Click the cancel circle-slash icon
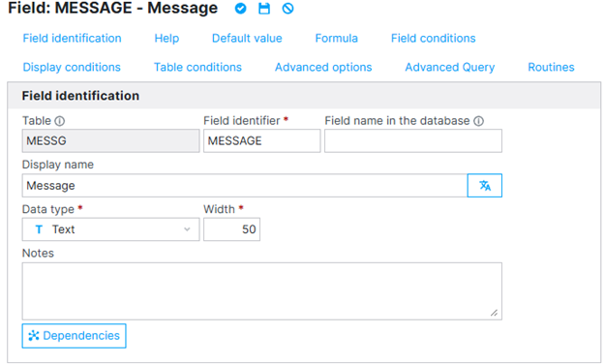 pyautogui.click(x=287, y=8)
